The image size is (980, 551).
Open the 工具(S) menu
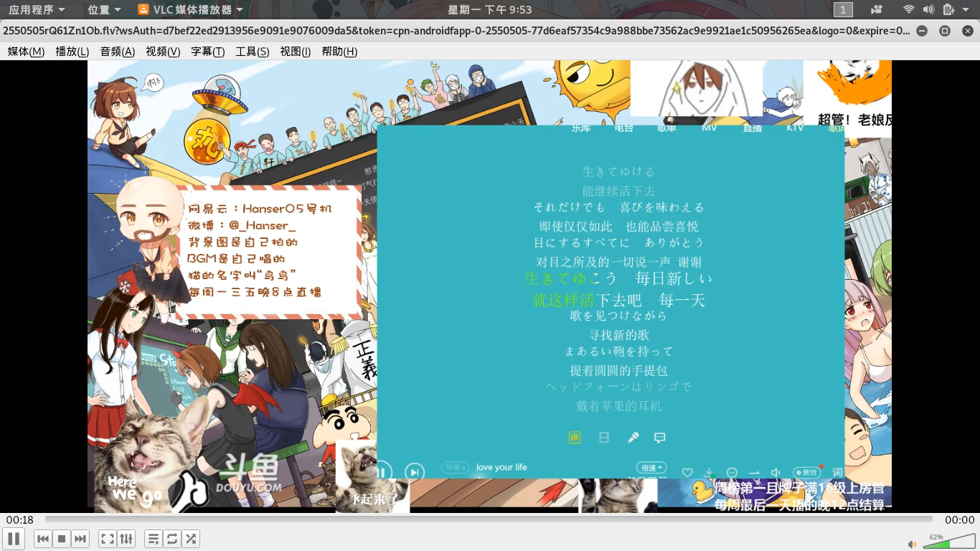point(253,52)
